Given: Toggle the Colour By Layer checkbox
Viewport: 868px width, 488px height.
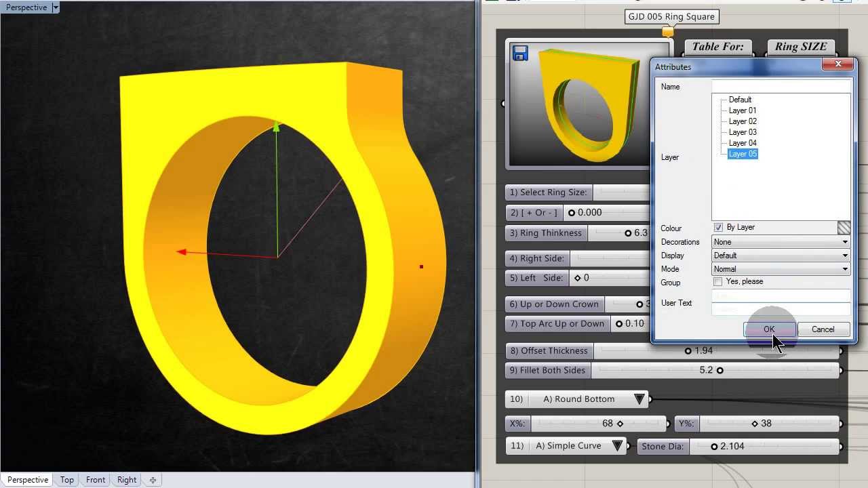Looking at the screenshot, I should click(x=718, y=228).
